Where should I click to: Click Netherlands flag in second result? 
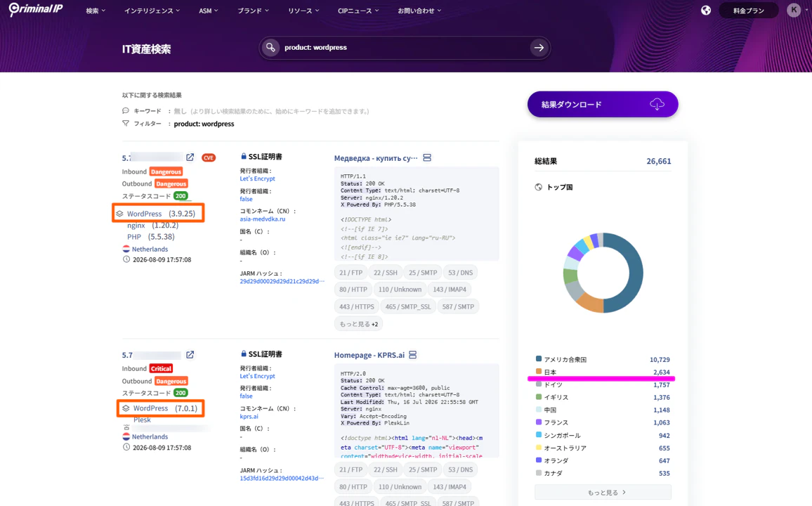(x=126, y=436)
